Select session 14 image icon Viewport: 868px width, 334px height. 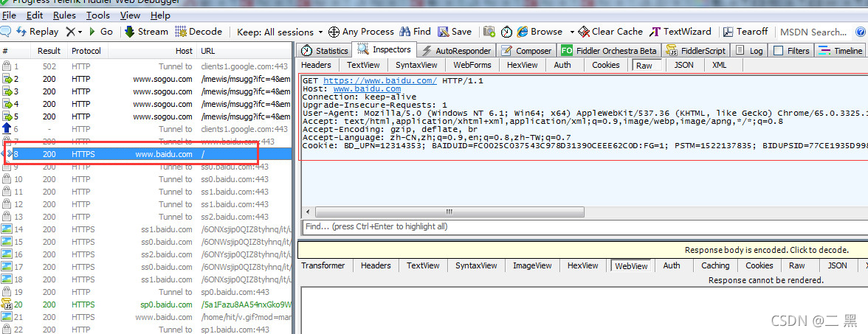tap(7, 229)
